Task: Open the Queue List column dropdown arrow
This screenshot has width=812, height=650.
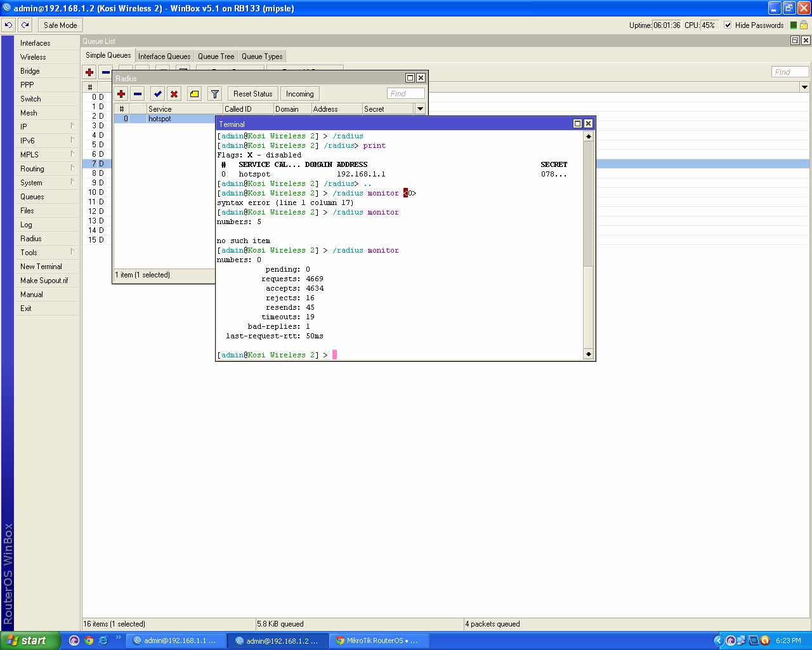Action: [804, 87]
